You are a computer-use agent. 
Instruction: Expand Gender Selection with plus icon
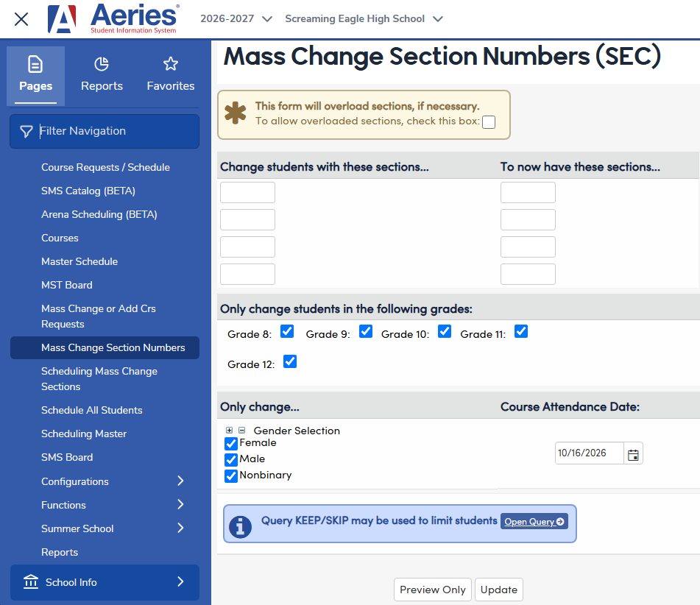pyautogui.click(x=229, y=431)
